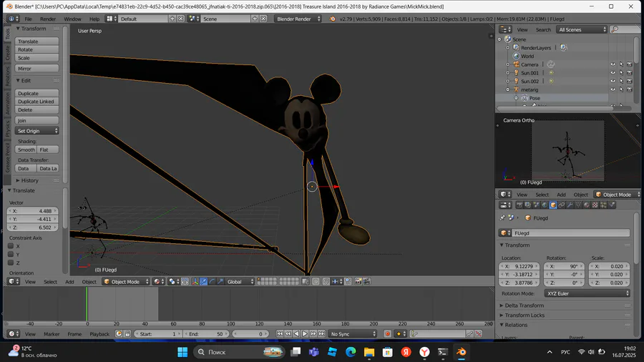Image resolution: width=644 pixels, height=362 pixels.
Task: Select the Scale manipulator icon
Action: pos(220,282)
